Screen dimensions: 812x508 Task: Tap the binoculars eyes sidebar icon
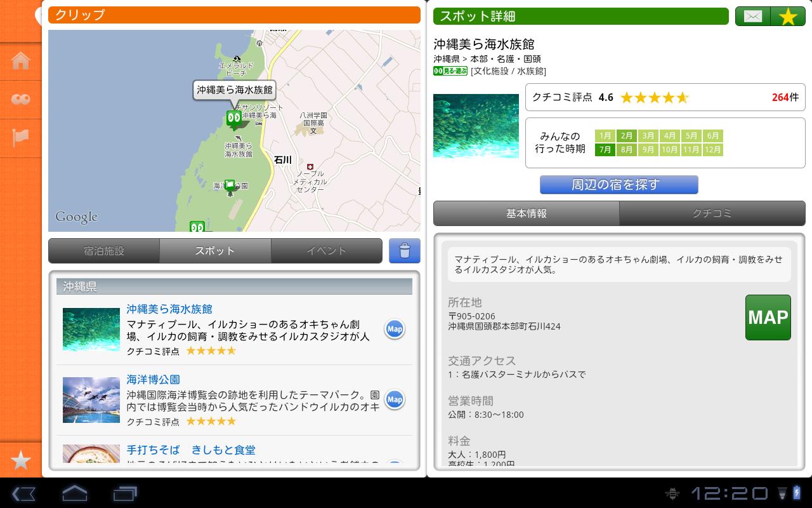20,99
